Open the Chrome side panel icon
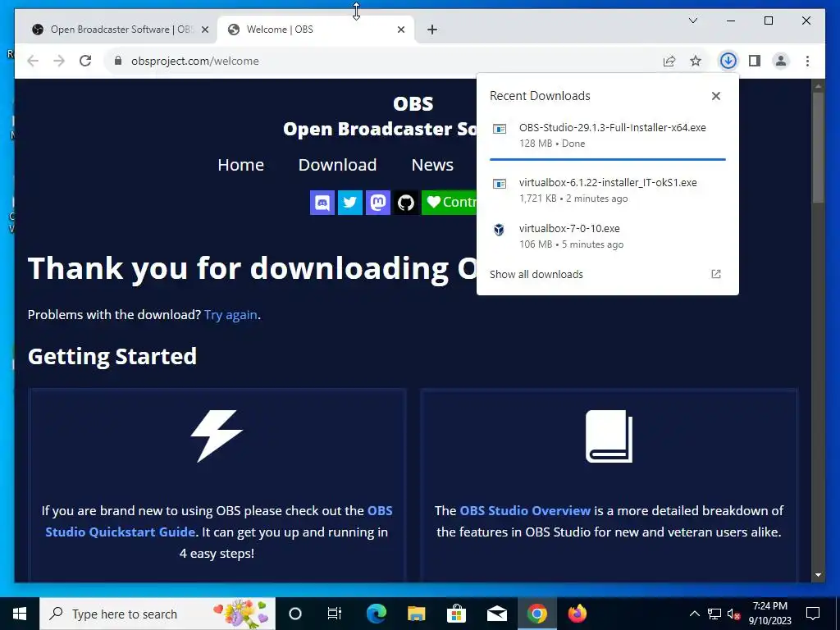The height and width of the screenshot is (630, 840). (755, 61)
